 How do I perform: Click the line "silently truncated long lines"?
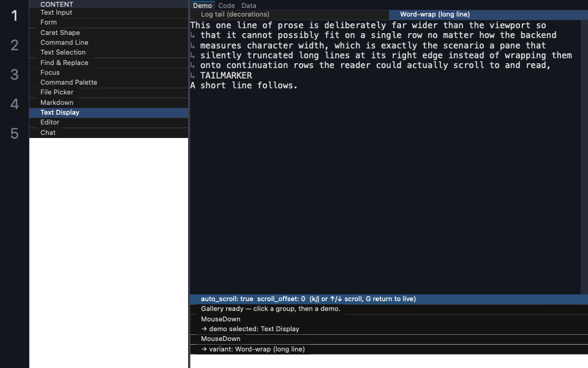[x=381, y=55]
